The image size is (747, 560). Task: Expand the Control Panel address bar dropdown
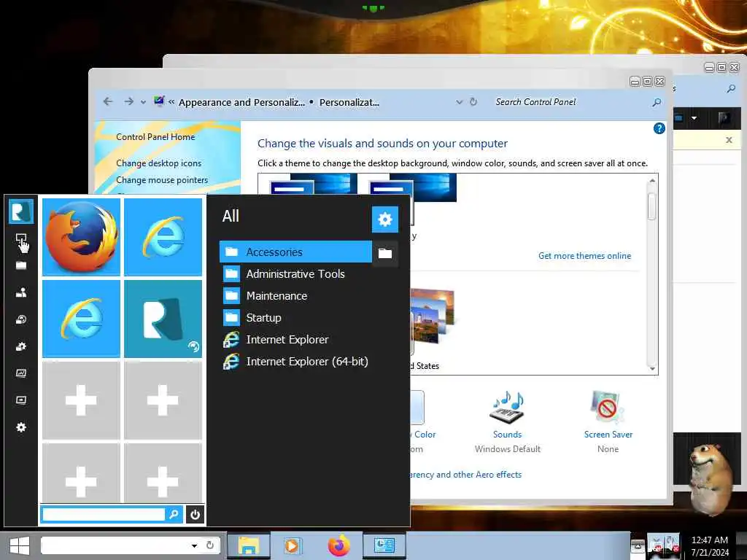coord(459,102)
